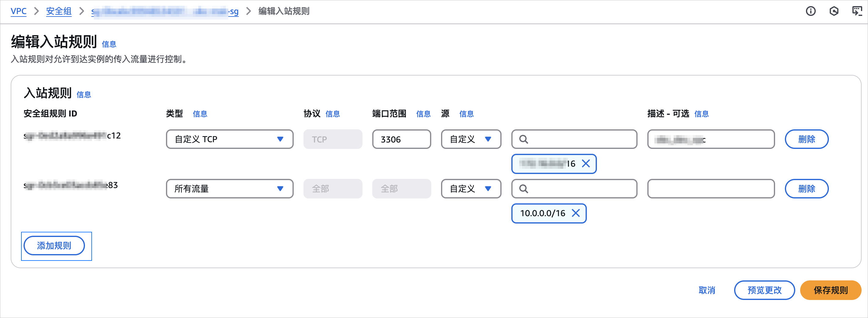
Task: Click the 添加规则 button
Action: [54, 246]
